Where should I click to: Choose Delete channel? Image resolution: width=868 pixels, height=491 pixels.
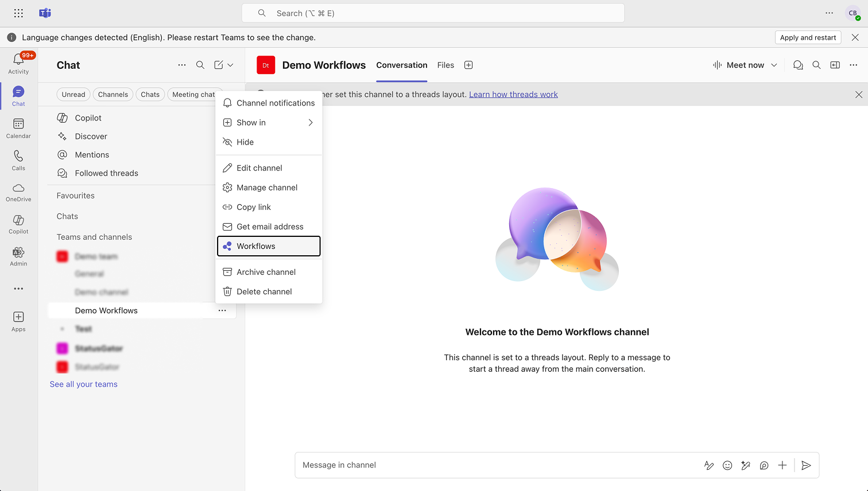click(x=269, y=291)
